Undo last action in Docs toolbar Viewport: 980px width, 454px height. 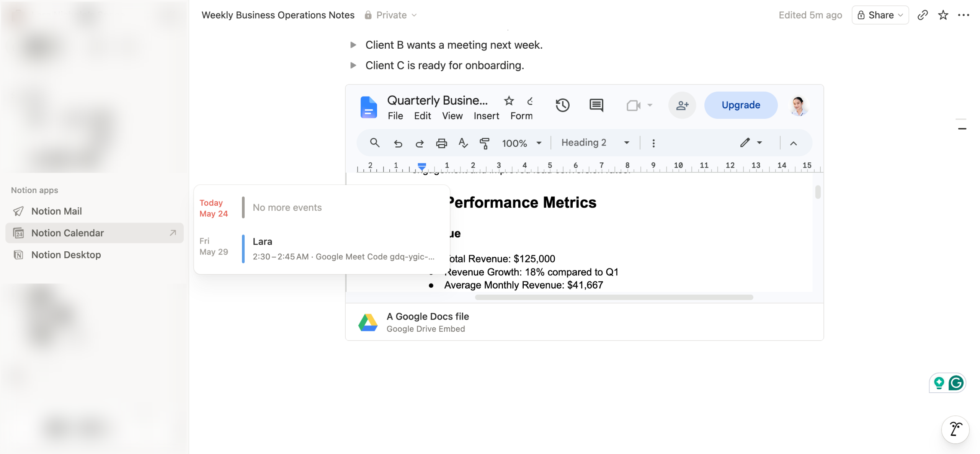pyautogui.click(x=398, y=143)
